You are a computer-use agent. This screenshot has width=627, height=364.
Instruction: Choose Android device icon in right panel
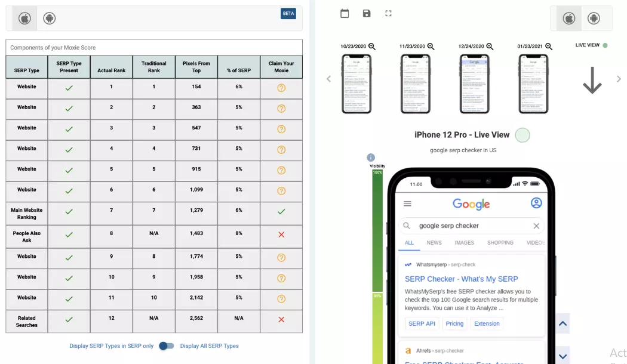(x=594, y=18)
